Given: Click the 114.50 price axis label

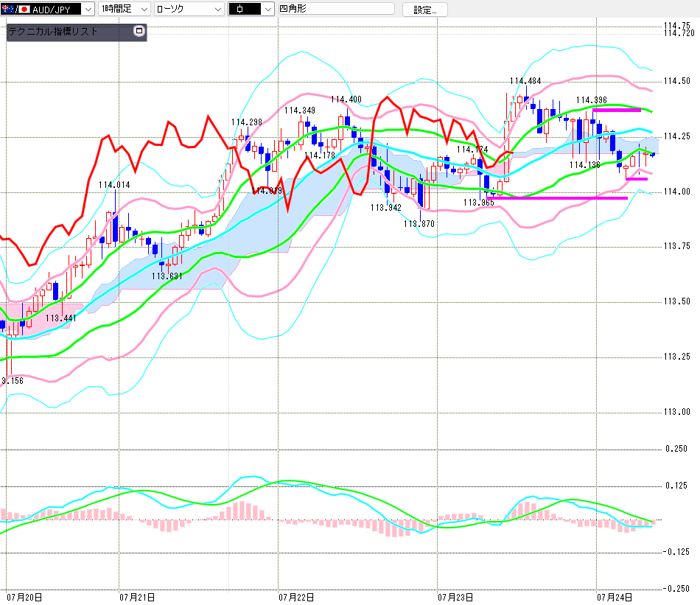Looking at the screenshot, I should pyautogui.click(x=676, y=81).
